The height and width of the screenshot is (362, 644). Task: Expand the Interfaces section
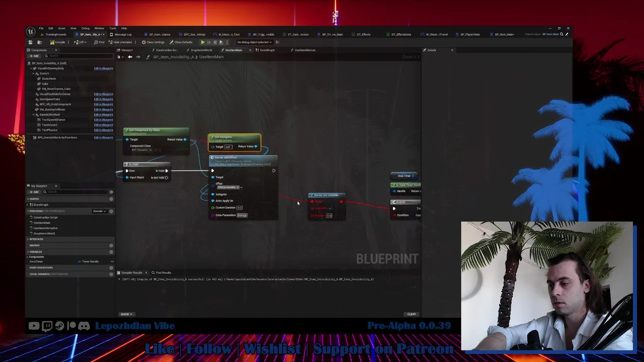click(x=29, y=239)
